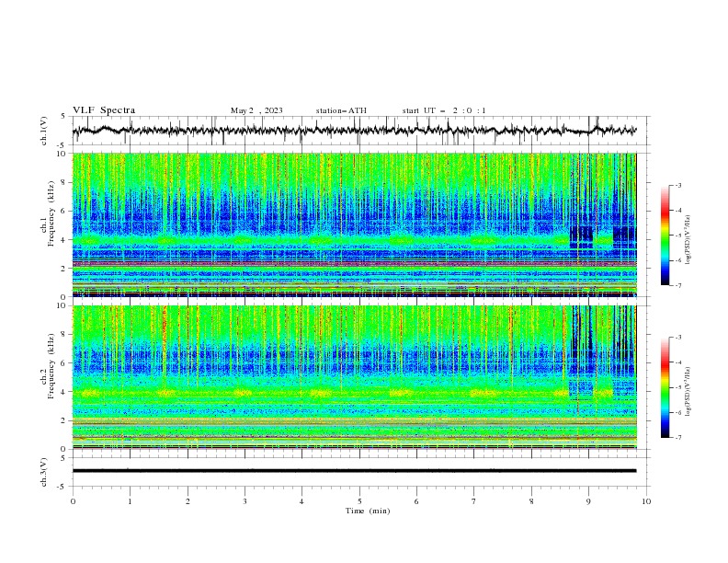Click the ch.1 color bar "log(PSD)(V²/Hz)" label
Screen dimensions: 728x563
coord(688,240)
